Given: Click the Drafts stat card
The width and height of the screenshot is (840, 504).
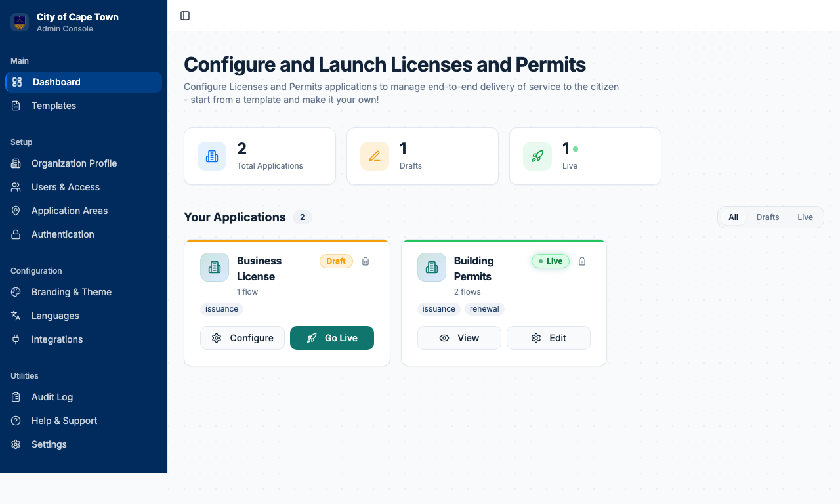Looking at the screenshot, I should 423,156.
